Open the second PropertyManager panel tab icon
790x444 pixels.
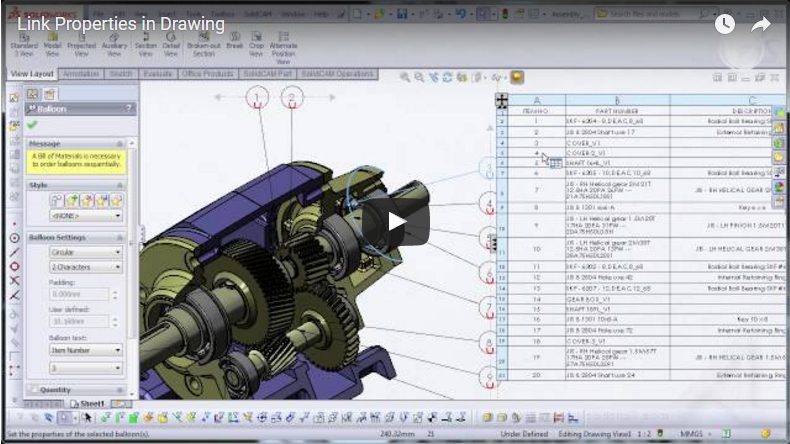tap(49, 94)
